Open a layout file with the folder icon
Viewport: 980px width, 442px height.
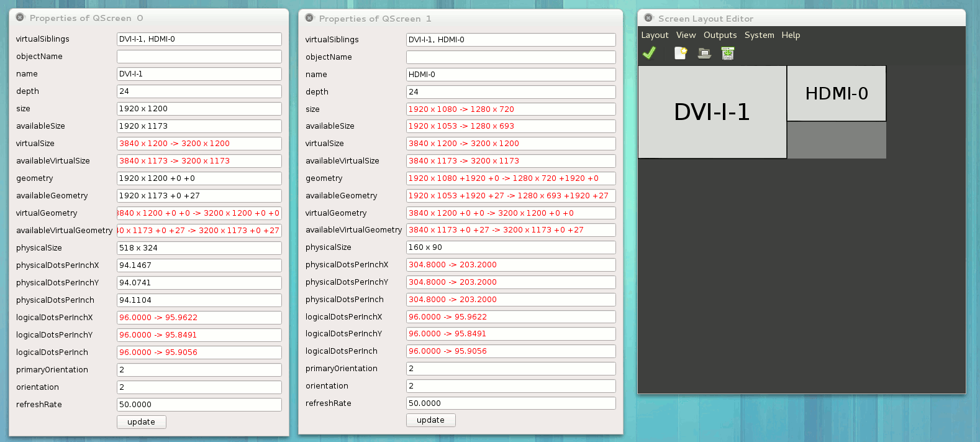click(704, 53)
